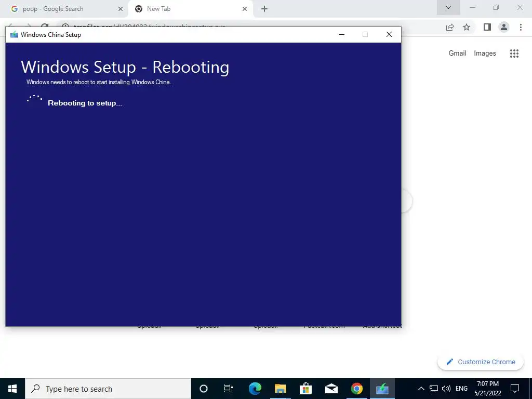Minimize the Chrome window
532x399 pixels.
[x=472, y=7]
